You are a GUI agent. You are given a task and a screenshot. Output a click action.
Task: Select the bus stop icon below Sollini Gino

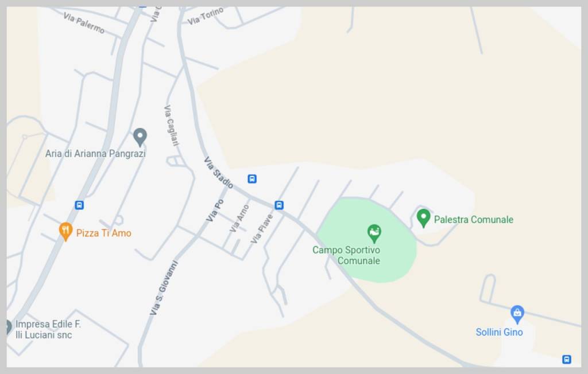pyautogui.click(x=567, y=360)
